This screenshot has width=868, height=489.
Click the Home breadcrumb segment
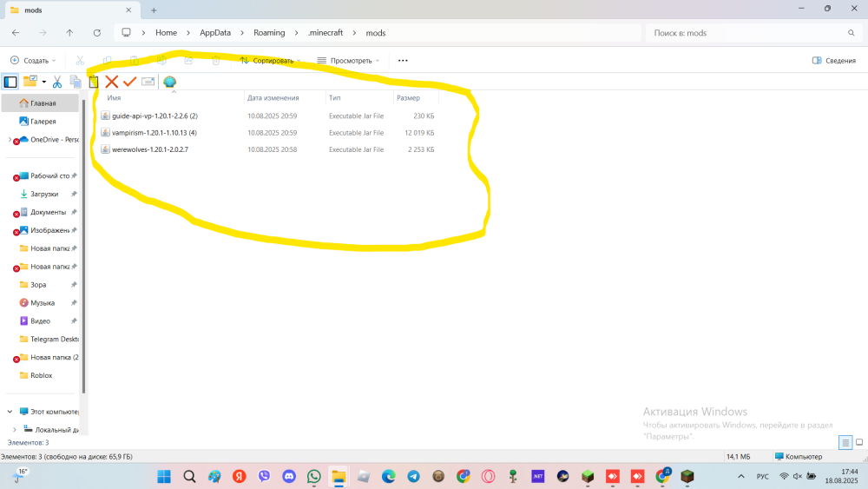166,33
